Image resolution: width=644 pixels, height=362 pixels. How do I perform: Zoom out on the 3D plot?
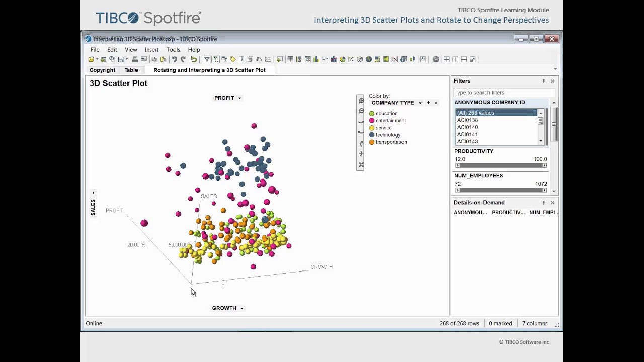361,111
